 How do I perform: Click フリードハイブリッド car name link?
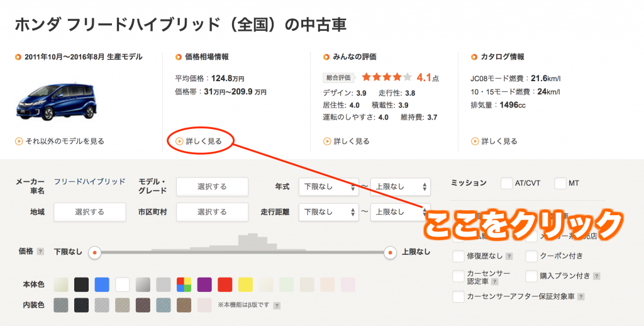point(89,181)
